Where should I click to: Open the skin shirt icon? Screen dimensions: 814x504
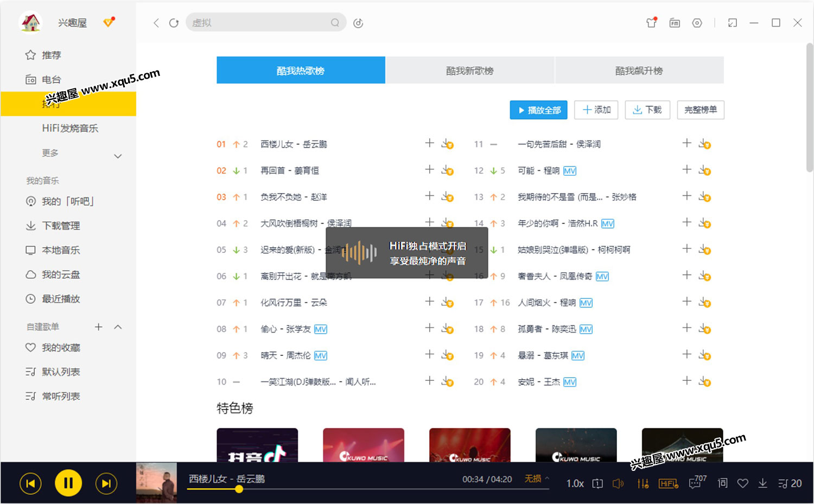pyautogui.click(x=651, y=23)
